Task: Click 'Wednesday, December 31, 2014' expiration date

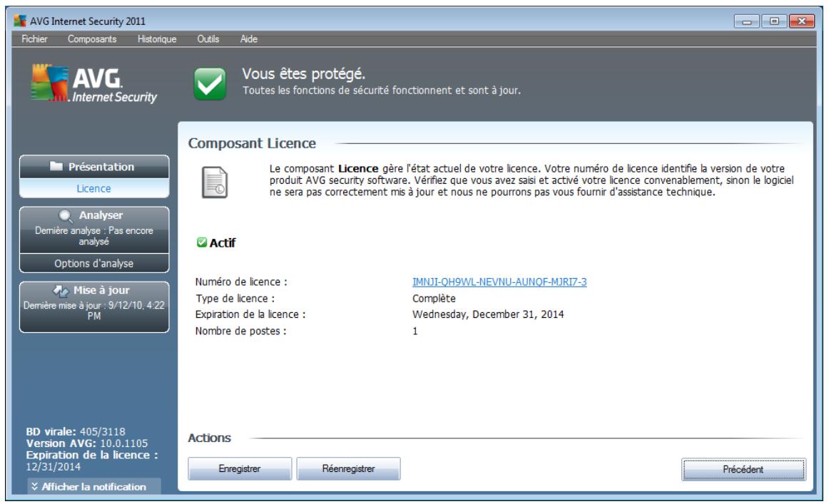Action: point(488,314)
